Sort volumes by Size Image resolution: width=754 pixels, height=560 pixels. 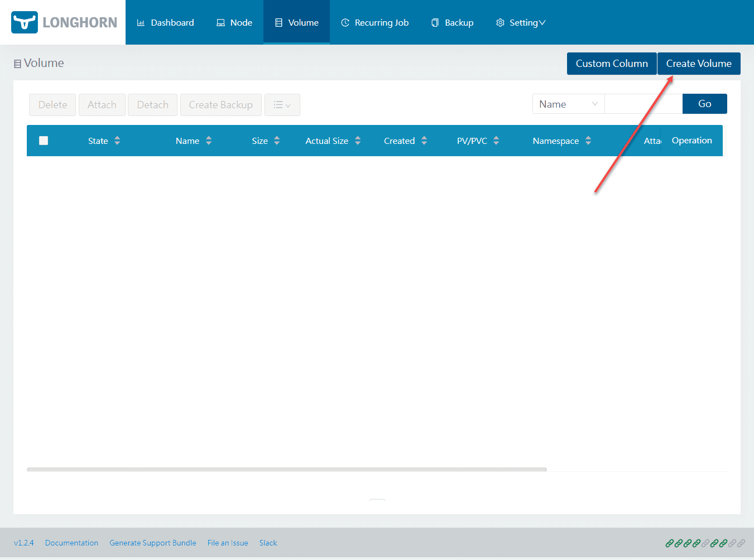[x=266, y=141]
